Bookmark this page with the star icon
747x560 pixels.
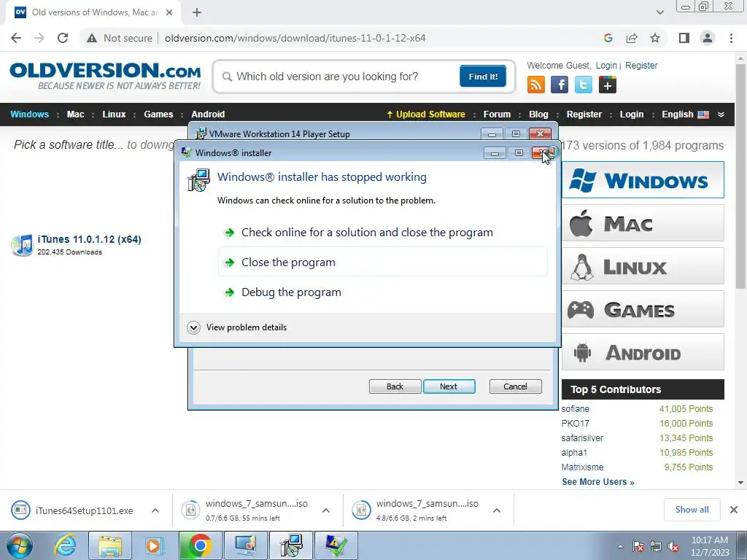tap(655, 38)
